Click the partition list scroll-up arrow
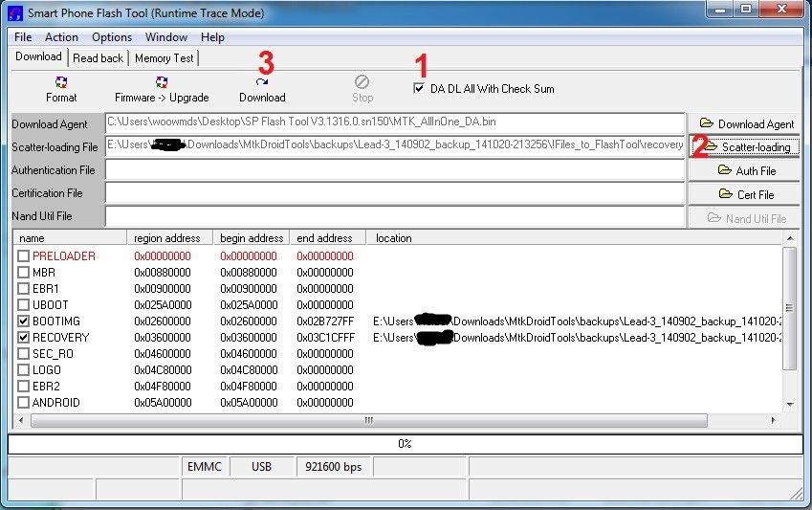Screen dimensions: 812x510 point(790,238)
